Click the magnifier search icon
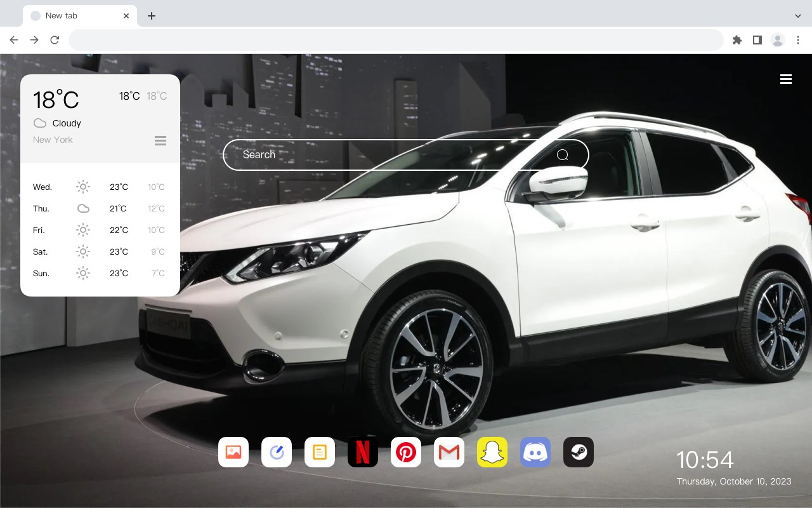Viewport: 812px width, 508px height. (563, 155)
